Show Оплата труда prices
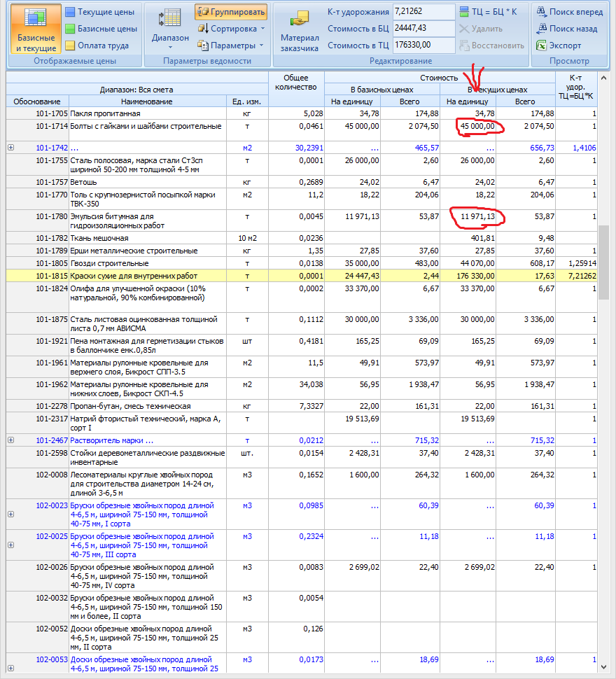 click(97, 45)
